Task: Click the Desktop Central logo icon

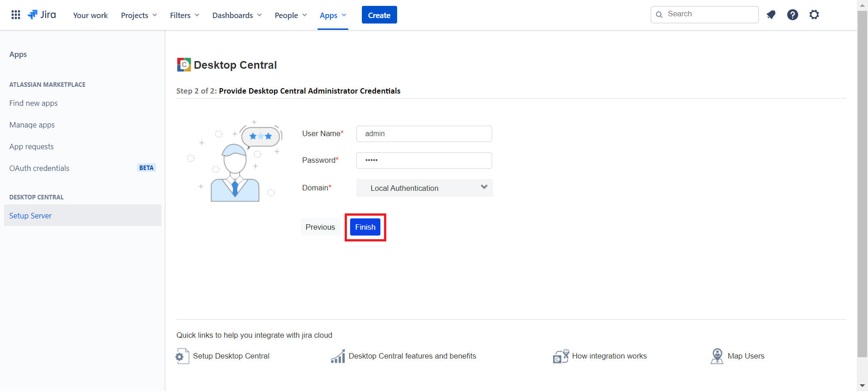Action: point(184,65)
